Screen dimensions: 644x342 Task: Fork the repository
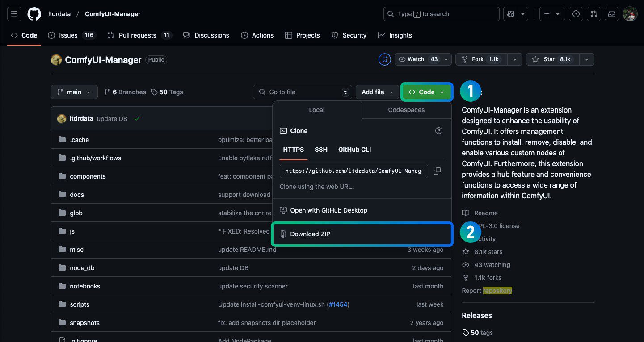pos(481,59)
